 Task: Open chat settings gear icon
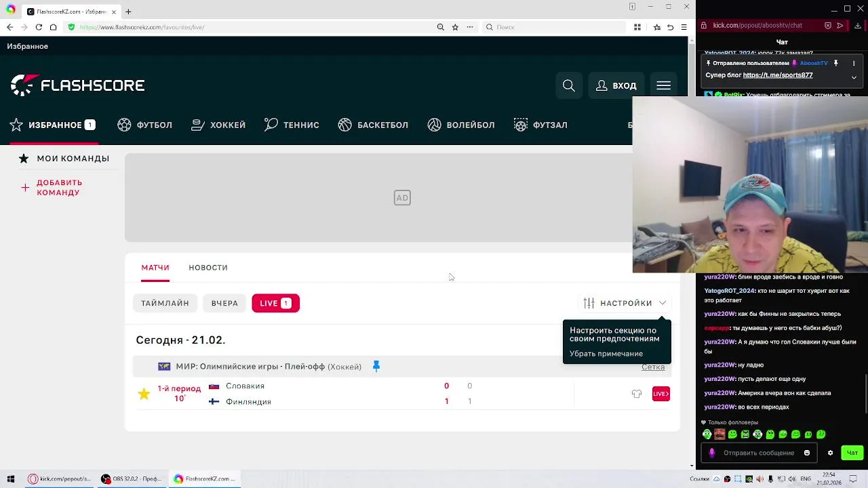(x=830, y=453)
